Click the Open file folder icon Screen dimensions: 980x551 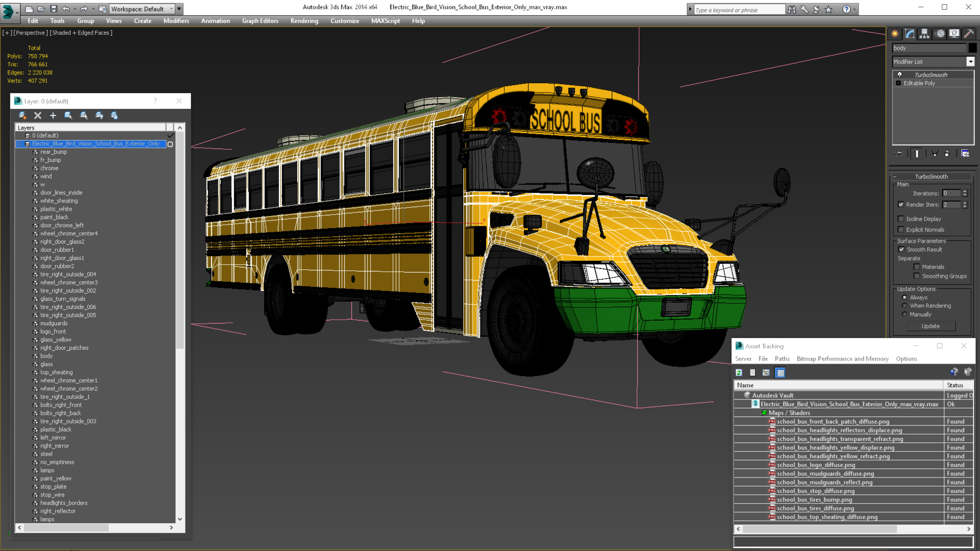(x=42, y=9)
